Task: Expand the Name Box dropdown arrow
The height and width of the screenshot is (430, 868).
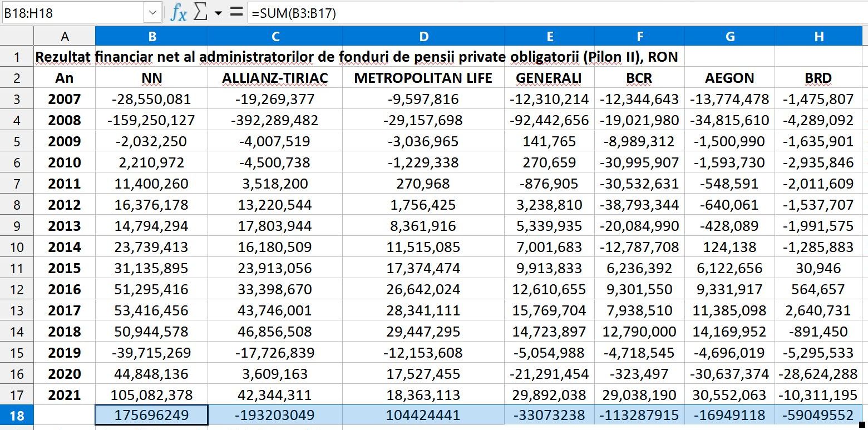Action: point(152,12)
